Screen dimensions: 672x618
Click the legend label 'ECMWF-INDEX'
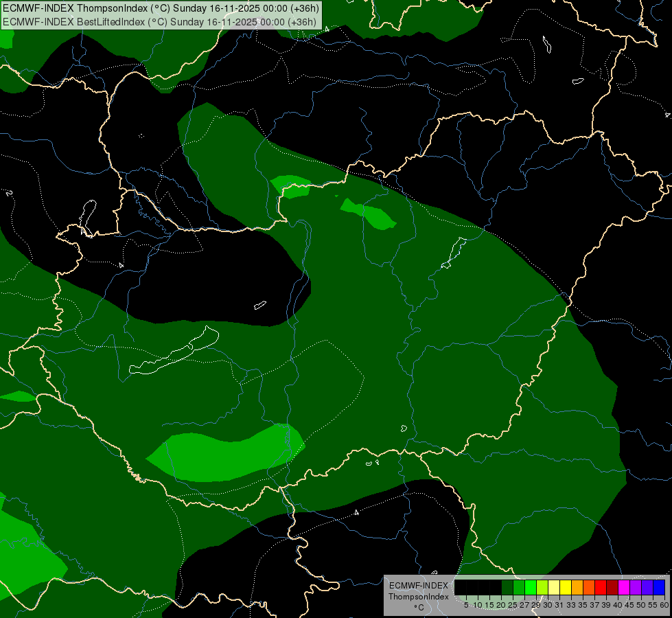point(418,586)
